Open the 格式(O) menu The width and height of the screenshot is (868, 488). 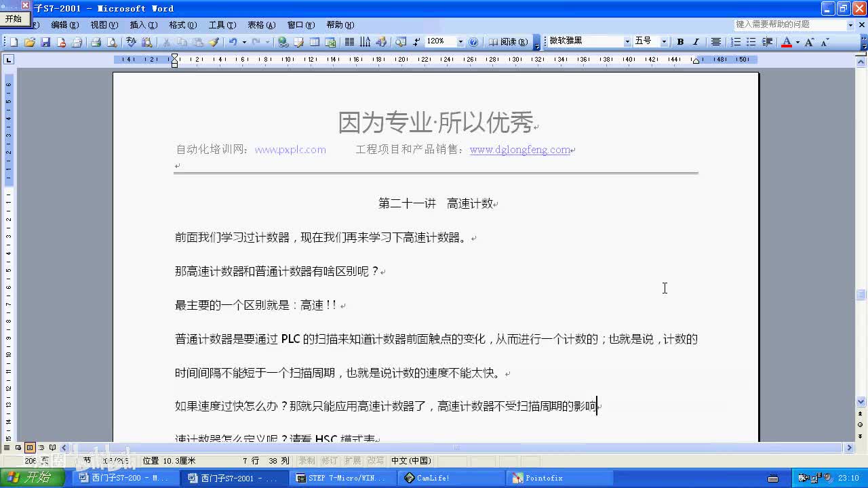pos(182,25)
